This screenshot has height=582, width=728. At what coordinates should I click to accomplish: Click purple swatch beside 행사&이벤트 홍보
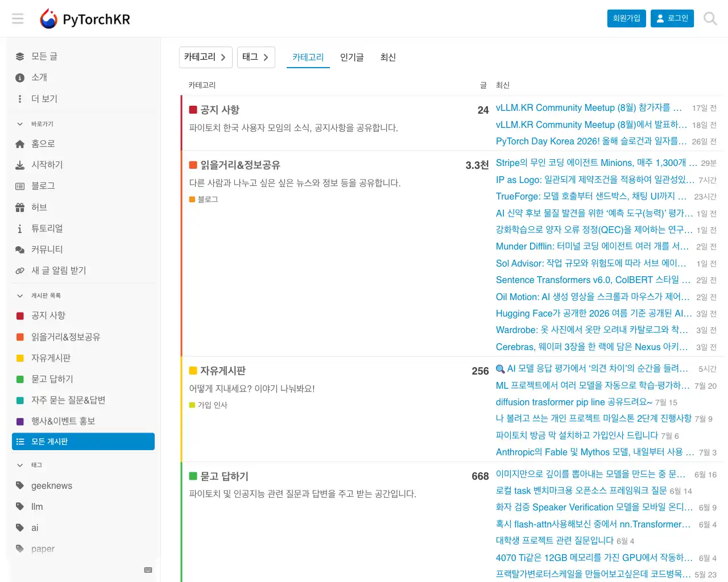(x=20, y=421)
